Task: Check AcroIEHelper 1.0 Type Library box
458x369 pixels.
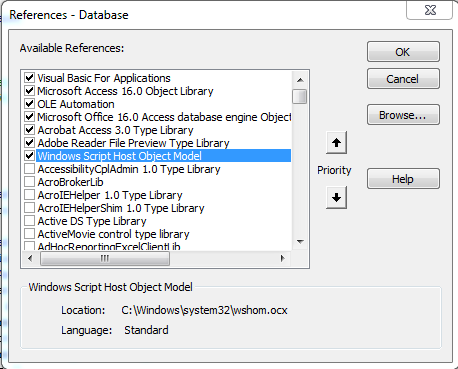Action: [29, 195]
